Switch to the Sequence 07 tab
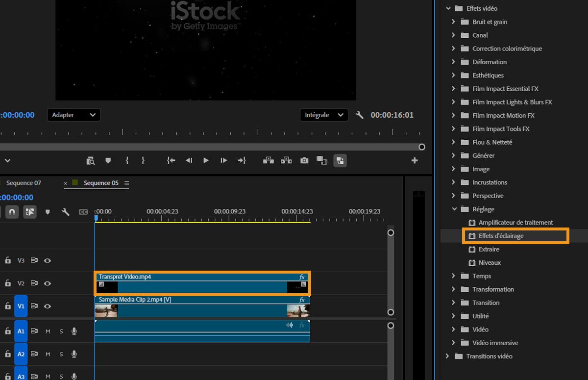Image resolution: width=588 pixels, height=380 pixels. click(x=24, y=183)
